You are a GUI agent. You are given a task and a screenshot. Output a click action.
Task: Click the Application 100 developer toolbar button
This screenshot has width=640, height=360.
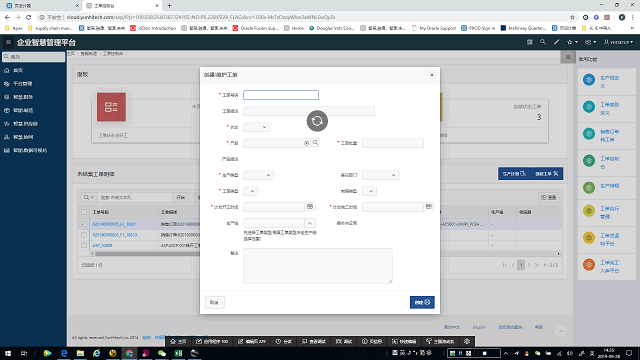click(x=212, y=341)
